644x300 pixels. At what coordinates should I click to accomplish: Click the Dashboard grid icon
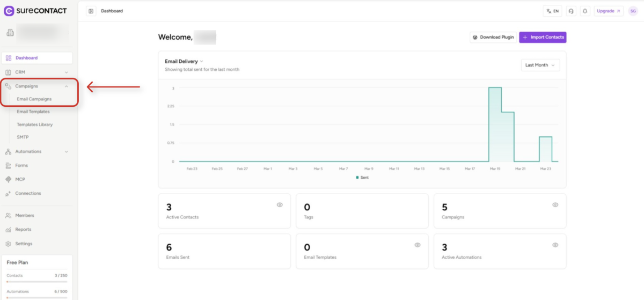point(9,58)
